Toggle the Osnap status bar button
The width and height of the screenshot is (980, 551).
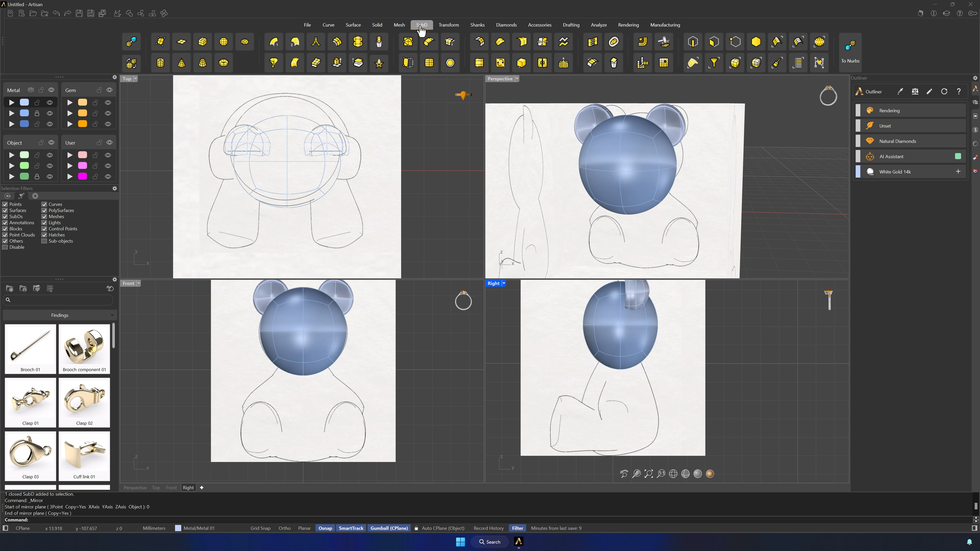(x=325, y=528)
